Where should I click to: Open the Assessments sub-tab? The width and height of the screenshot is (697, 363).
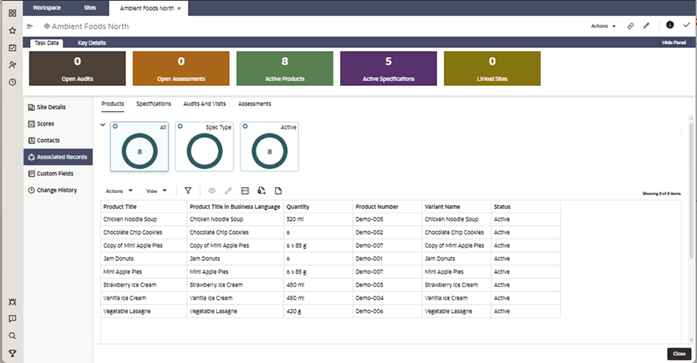pos(255,104)
